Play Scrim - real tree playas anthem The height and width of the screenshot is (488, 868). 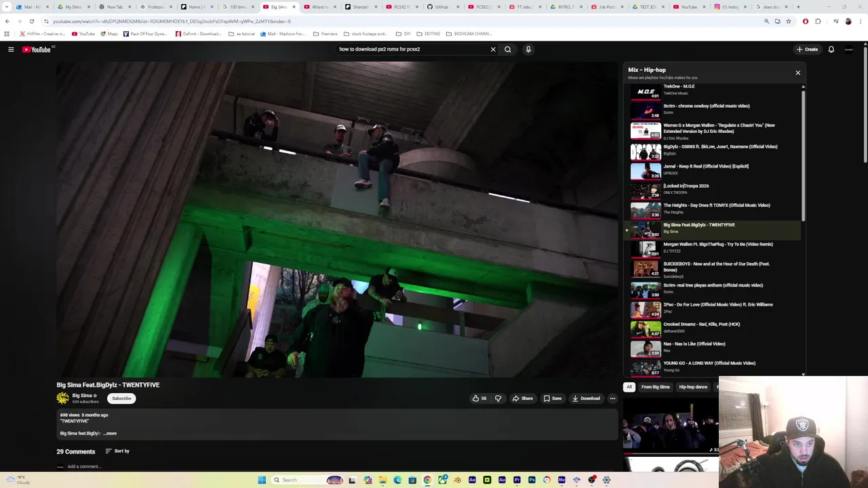click(712, 289)
